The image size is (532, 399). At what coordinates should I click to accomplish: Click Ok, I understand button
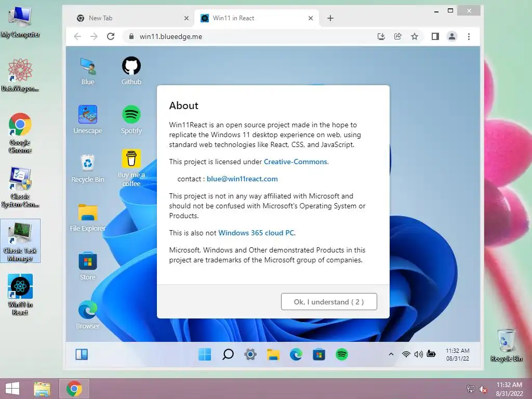point(329,302)
